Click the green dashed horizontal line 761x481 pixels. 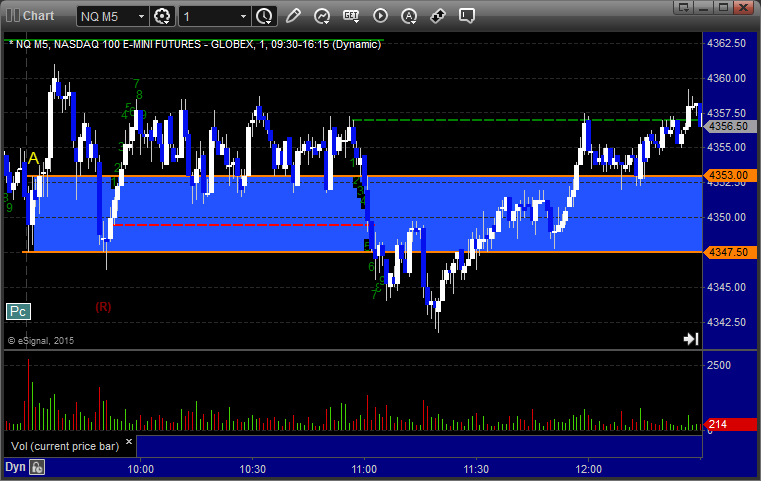click(527, 120)
